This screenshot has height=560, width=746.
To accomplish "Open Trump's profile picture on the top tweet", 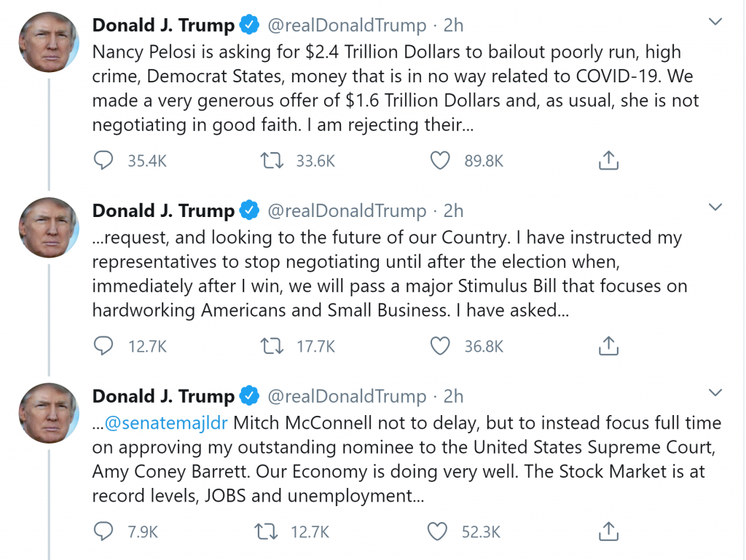I will 48,42.
